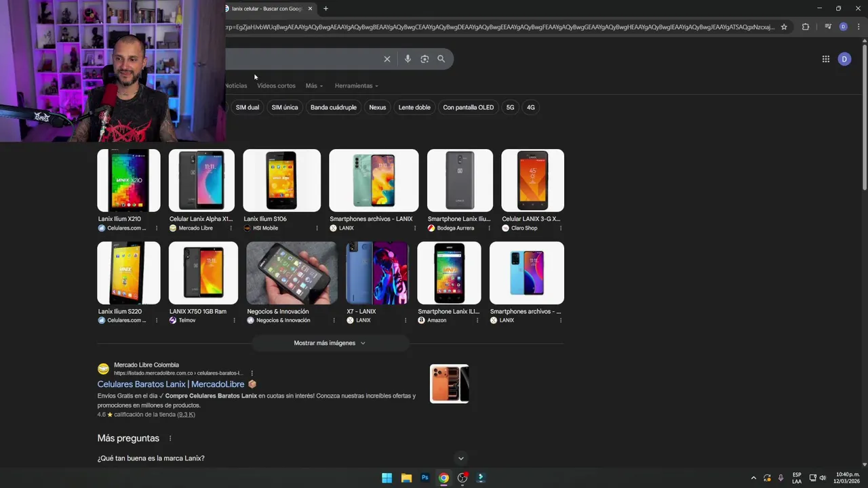Screen dimensions: 868x488
Task: Apply the 5G filter chip
Action: click(510, 107)
